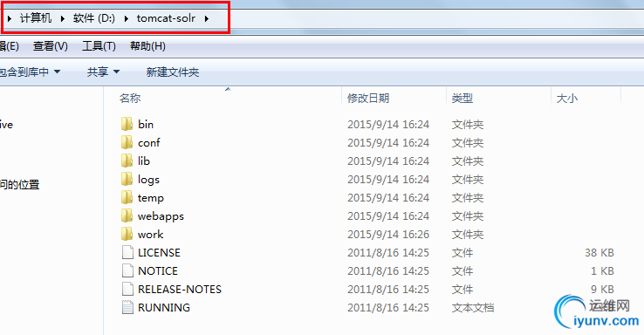This screenshot has height=335, width=644.
Task: Click the 38 KB size of LICENSE
Action: pyautogui.click(x=599, y=252)
